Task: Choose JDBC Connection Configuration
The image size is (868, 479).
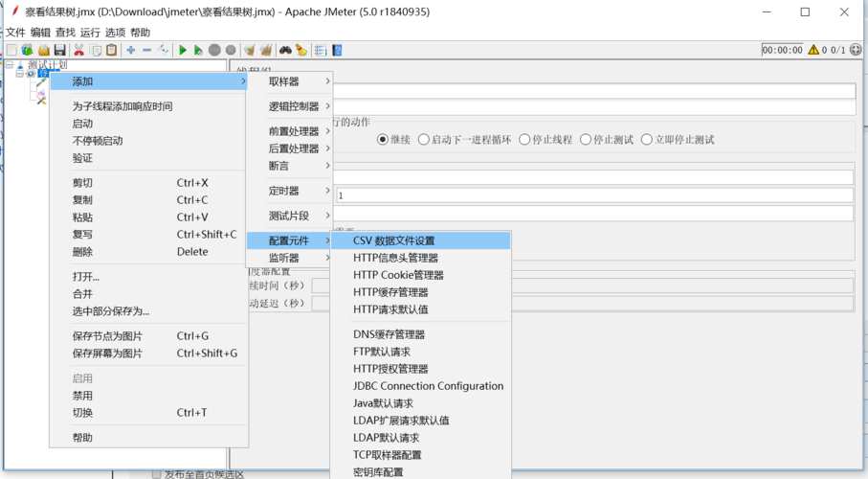Action: click(421, 386)
